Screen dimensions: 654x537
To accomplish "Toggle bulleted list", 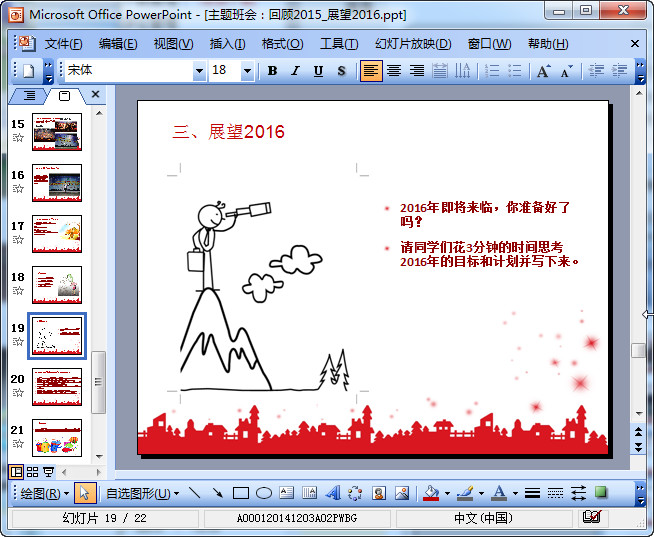I will pyautogui.click(x=515, y=71).
